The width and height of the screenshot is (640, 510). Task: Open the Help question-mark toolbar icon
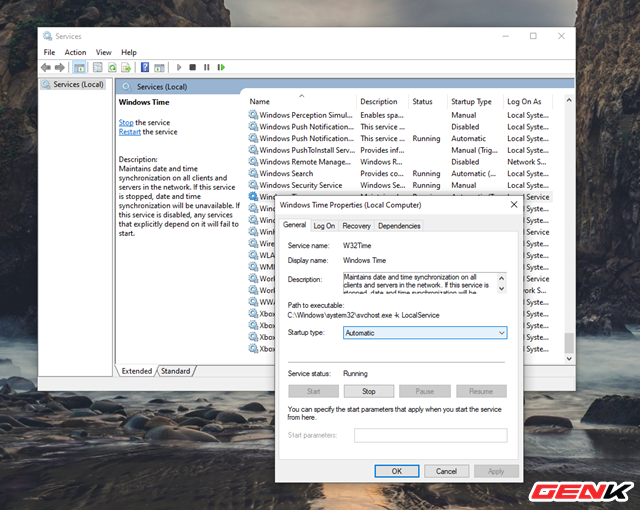click(x=145, y=67)
